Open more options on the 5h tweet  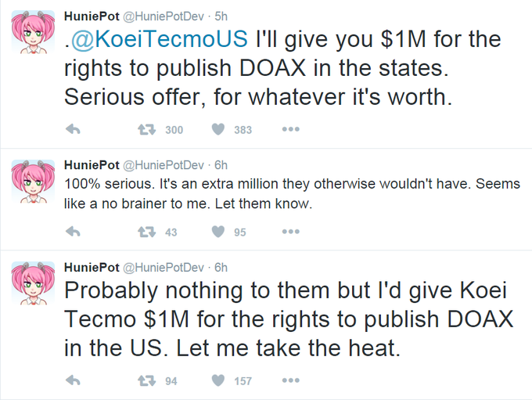click(x=291, y=129)
